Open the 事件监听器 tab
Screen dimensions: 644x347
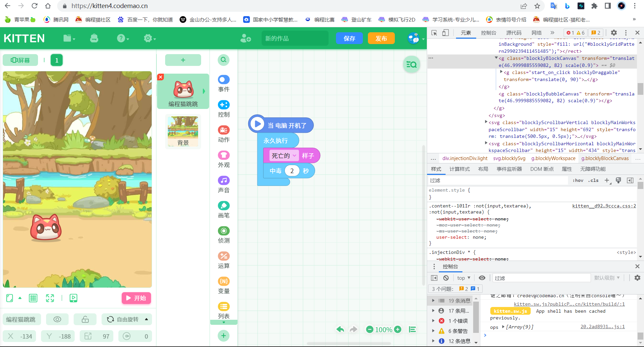click(x=509, y=169)
